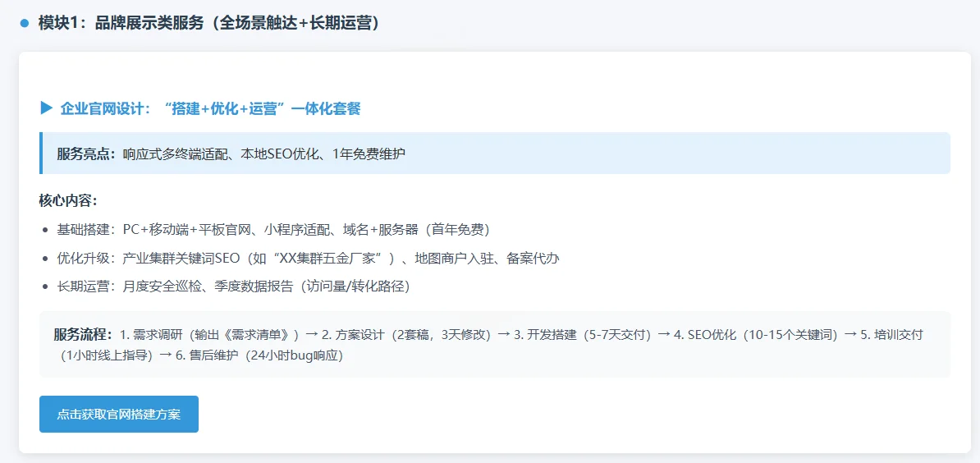
Task: Click the 点击获取官网搭建方案 button
Action: pyautogui.click(x=119, y=415)
